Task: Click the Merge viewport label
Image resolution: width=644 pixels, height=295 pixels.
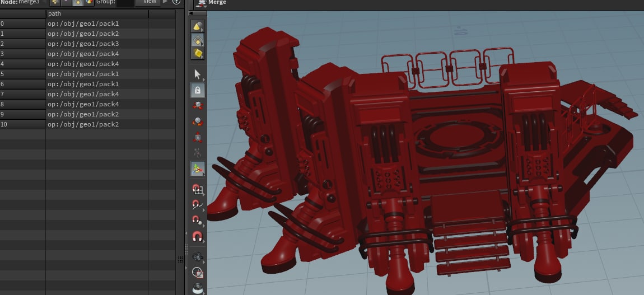Action: pyautogui.click(x=217, y=2)
